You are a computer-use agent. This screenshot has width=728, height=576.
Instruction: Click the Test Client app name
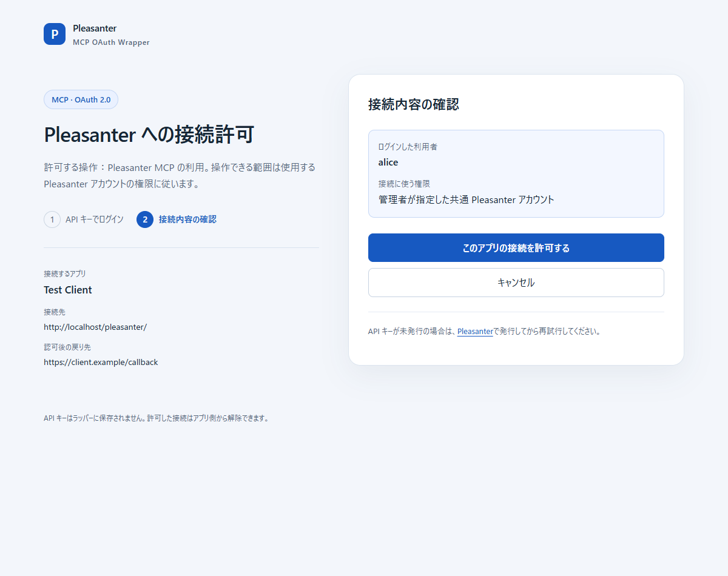coord(68,290)
